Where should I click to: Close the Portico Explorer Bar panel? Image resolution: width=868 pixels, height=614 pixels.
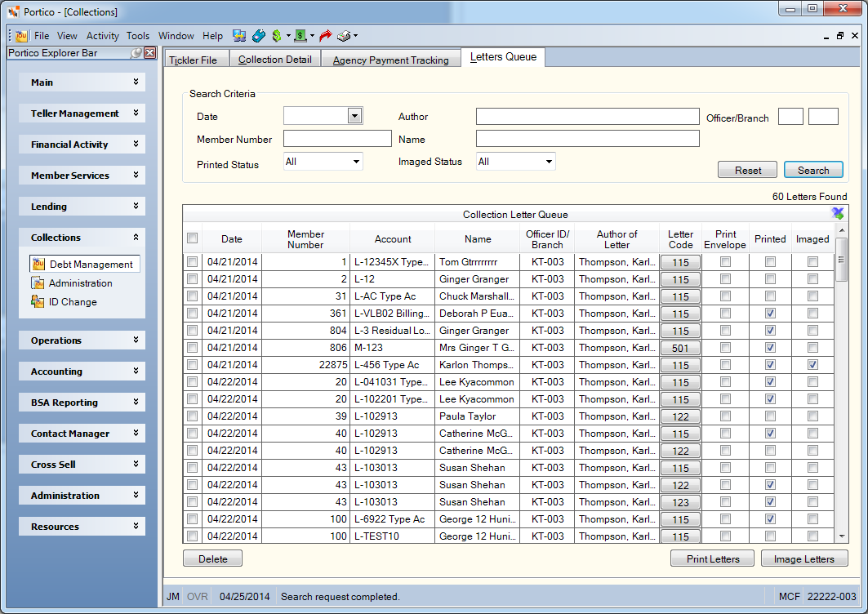[149, 53]
